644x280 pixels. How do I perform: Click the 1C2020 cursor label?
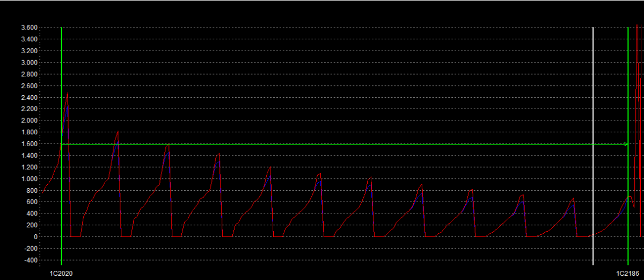click(61, 274)
